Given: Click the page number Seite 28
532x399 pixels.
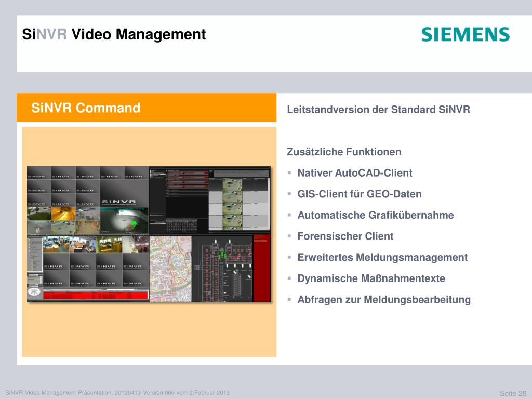Looking at the screenshot, I should tap(513, 393).
